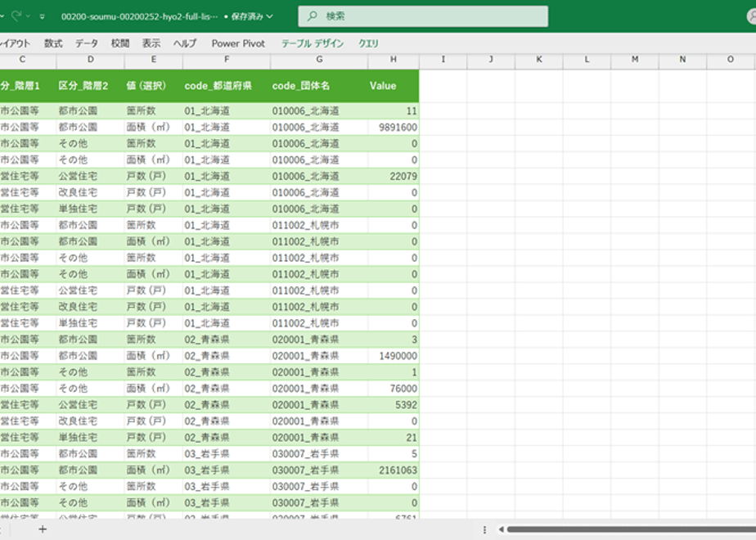Select the cell with value 22079
756x540 pixels.
pyautogui.click(x=394, y=177)
